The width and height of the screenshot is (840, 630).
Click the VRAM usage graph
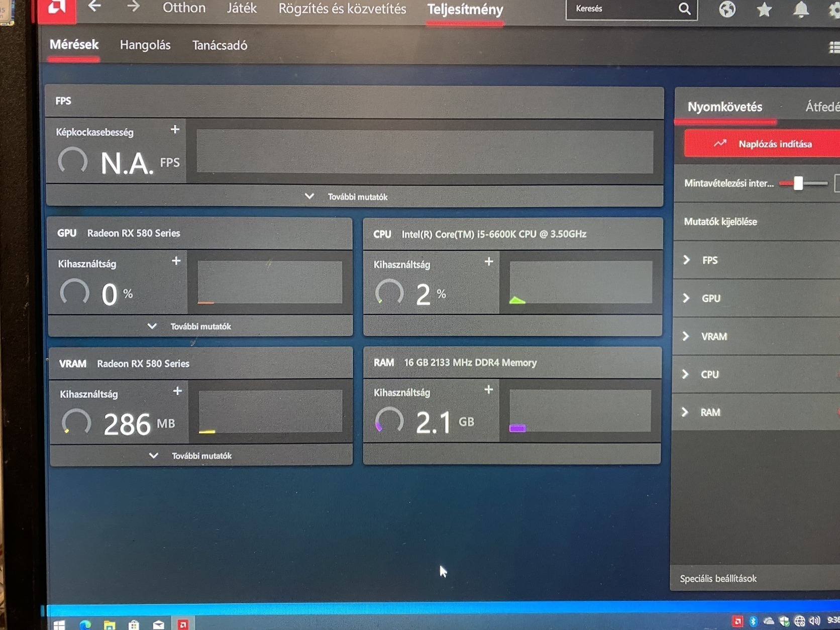pos(271,411)
